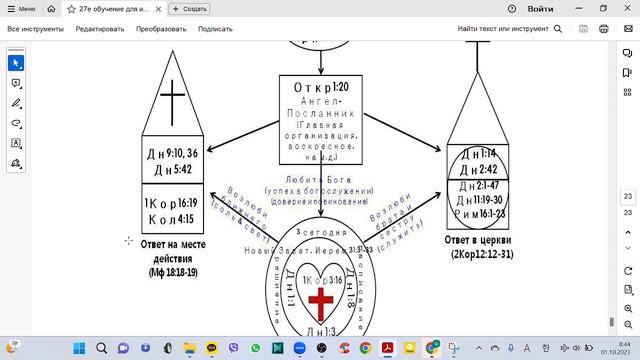Open the page display settings icon
The width and height of the screenshot is (640, 360).
tap(628, 290)
